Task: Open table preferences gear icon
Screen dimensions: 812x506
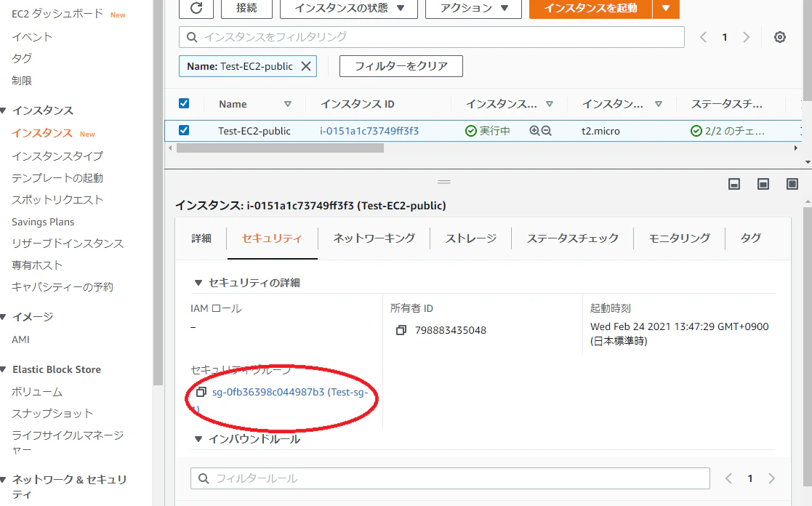Action: 780,37
